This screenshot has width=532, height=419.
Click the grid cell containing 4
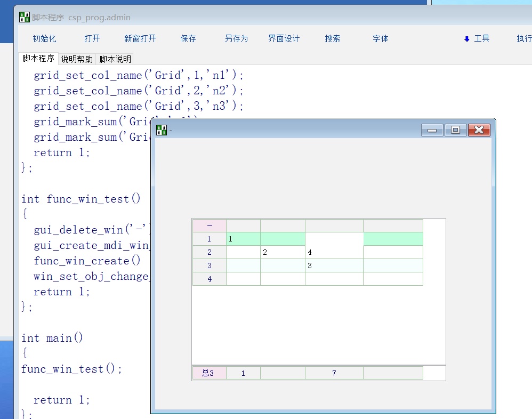click(334, 252)
